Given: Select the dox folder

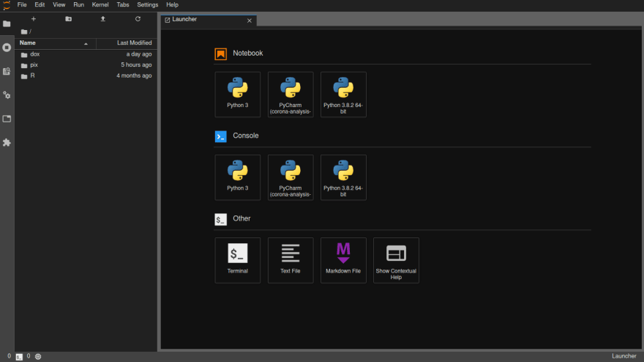Looking at the screenshot, I should (x=86, y=54).
